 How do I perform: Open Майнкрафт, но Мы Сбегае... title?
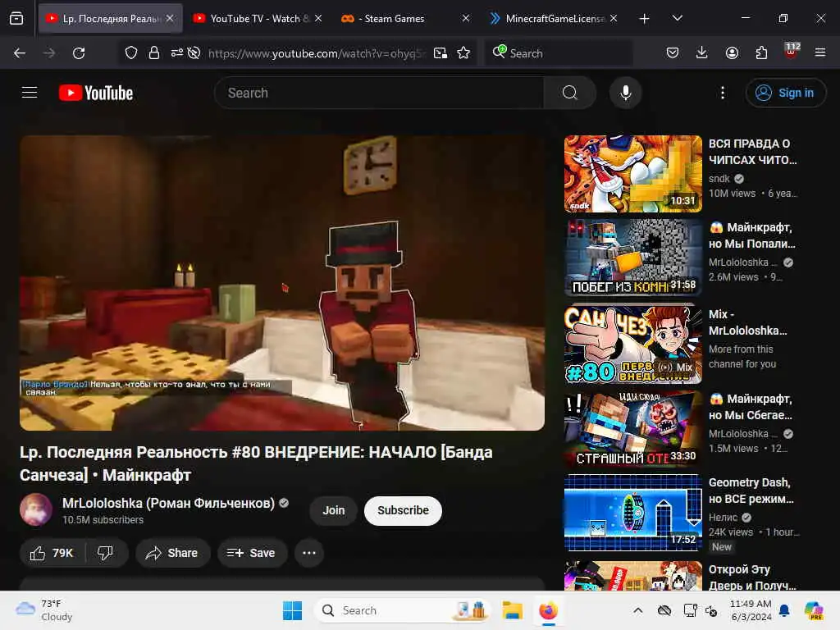point(751,407)
